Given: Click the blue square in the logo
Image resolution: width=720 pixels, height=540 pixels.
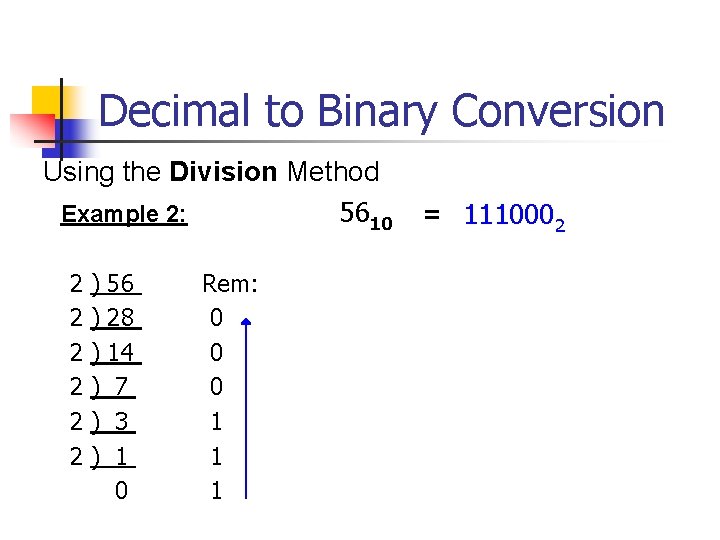Looking at the screenshot, I should click(68, 138).
